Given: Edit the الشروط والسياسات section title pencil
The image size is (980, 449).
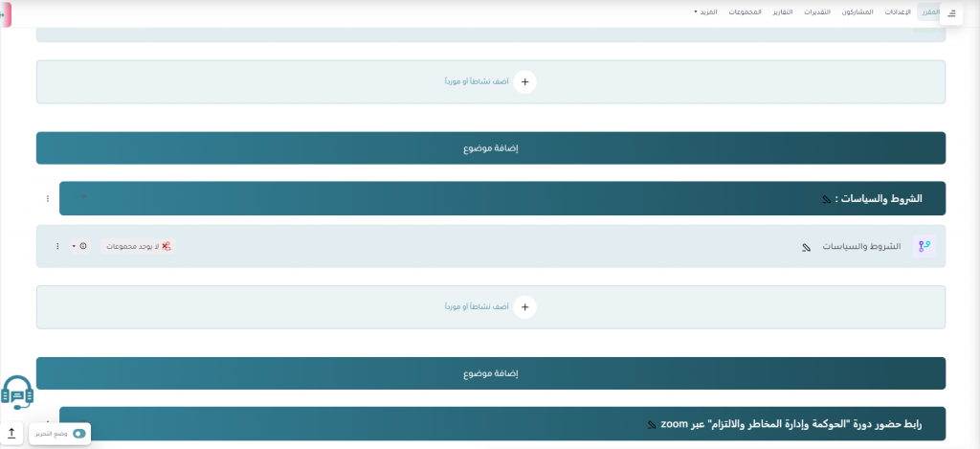Looking at the screenshot, I should (x=827, y=199).
